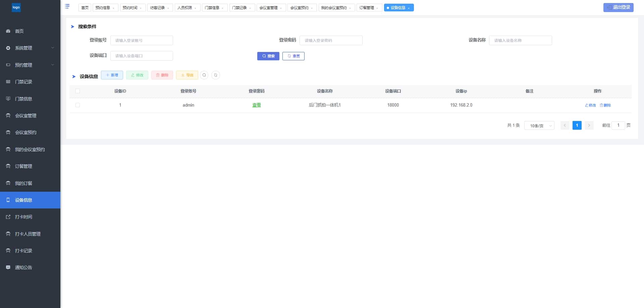Click the 后门抓拍一体机1 device name cell
The image size is (644, 308).
click(x=325, y=105)
